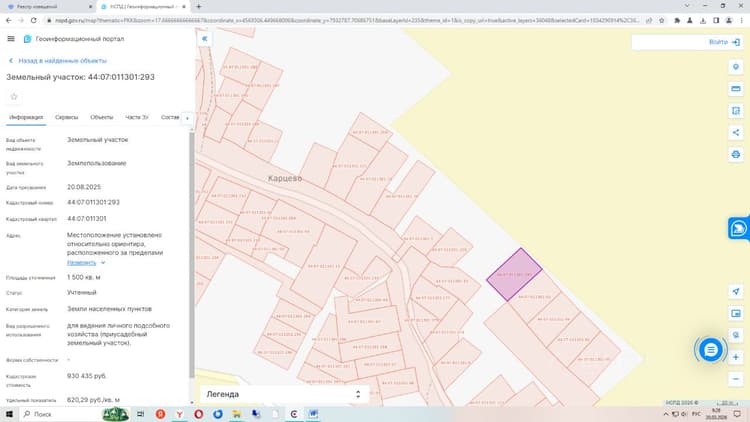Expand the Легенда legend panel
Viewport: 750px width, 422px height.
point(284,394)
